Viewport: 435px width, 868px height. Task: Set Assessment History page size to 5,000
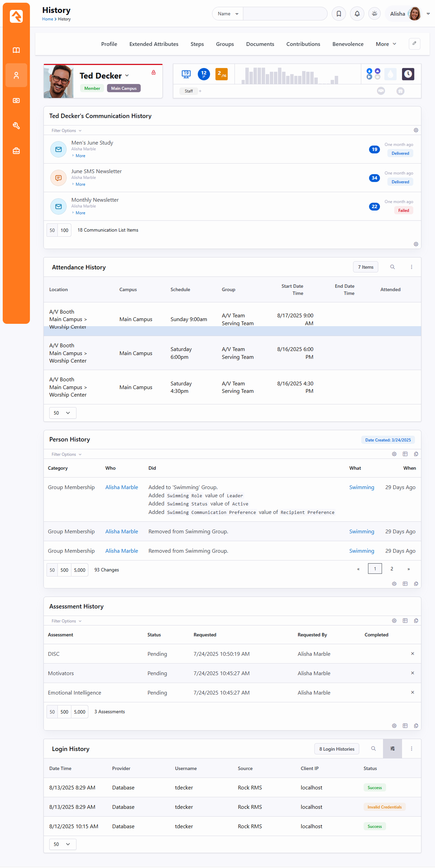tap(80, 712)
